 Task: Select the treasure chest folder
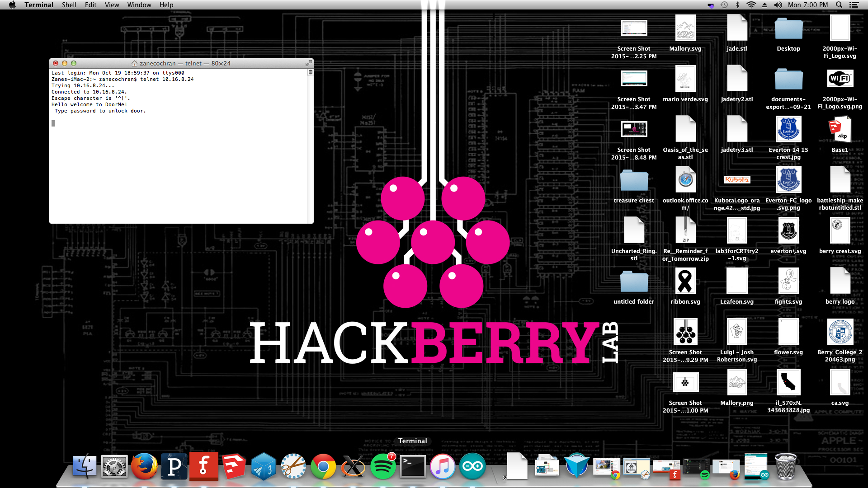[634, 181]
